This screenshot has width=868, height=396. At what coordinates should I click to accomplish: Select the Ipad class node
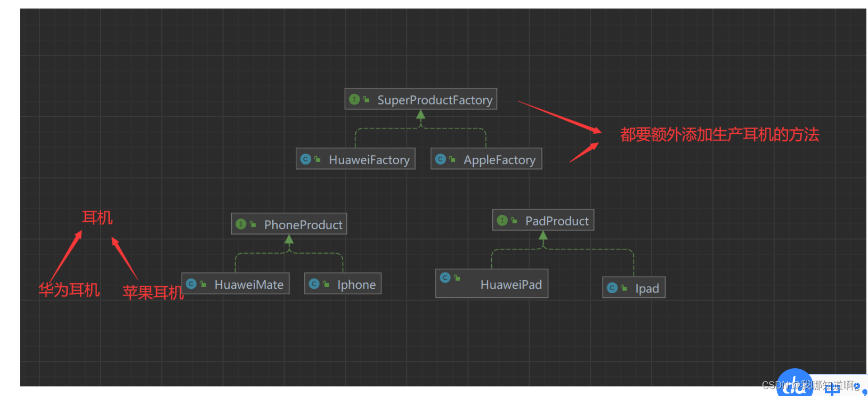click(x=634, y=287)
